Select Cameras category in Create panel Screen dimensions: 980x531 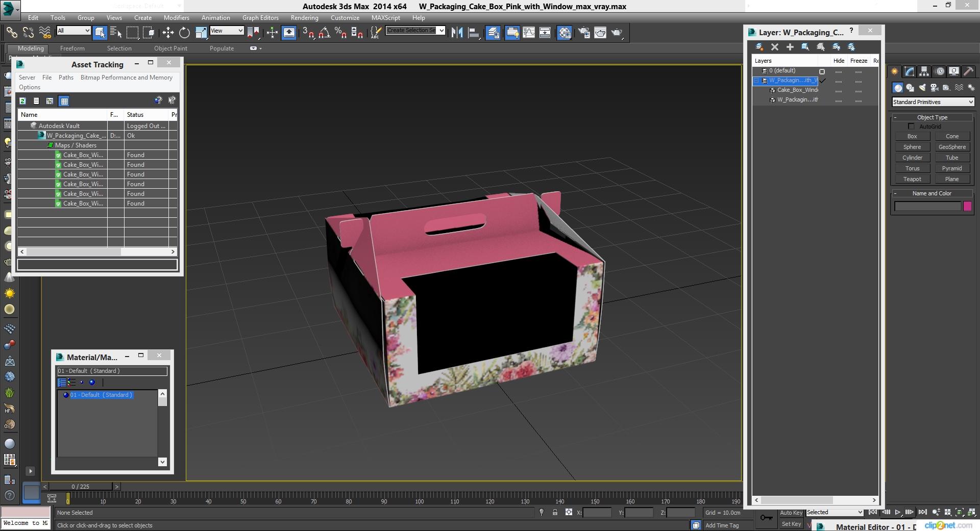[935, 88]
